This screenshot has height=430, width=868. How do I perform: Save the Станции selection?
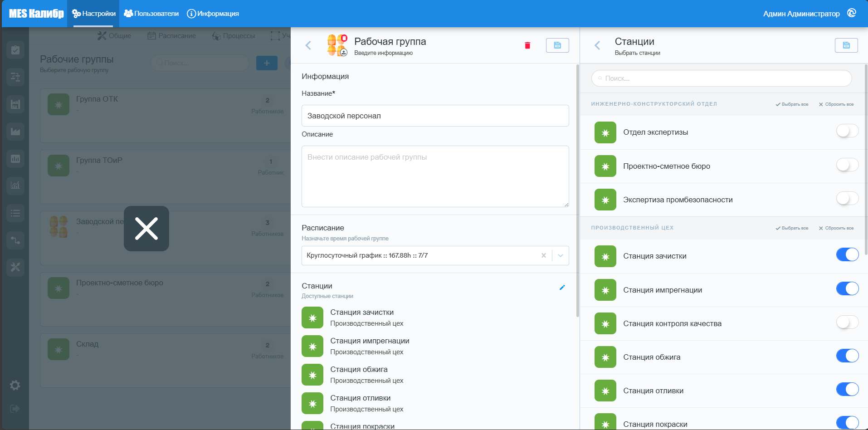[x=846, y=45]
